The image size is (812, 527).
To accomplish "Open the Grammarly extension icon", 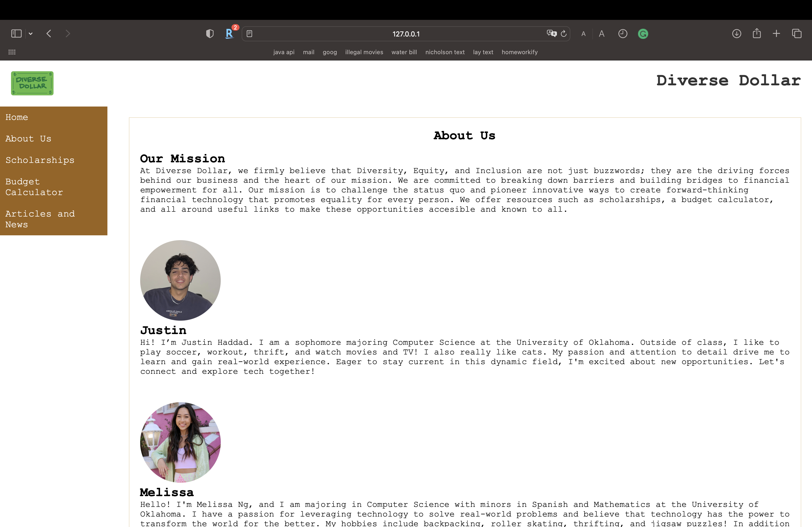I will pyautogui.click(x=643, y=34).
